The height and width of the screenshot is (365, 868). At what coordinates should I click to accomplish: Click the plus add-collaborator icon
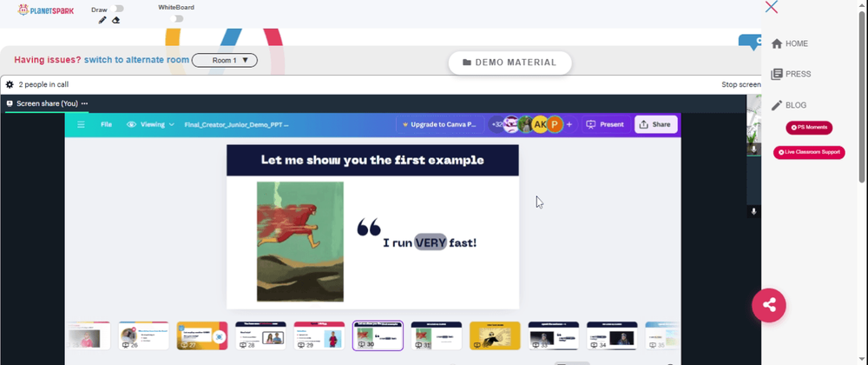(x=569, y=124)
